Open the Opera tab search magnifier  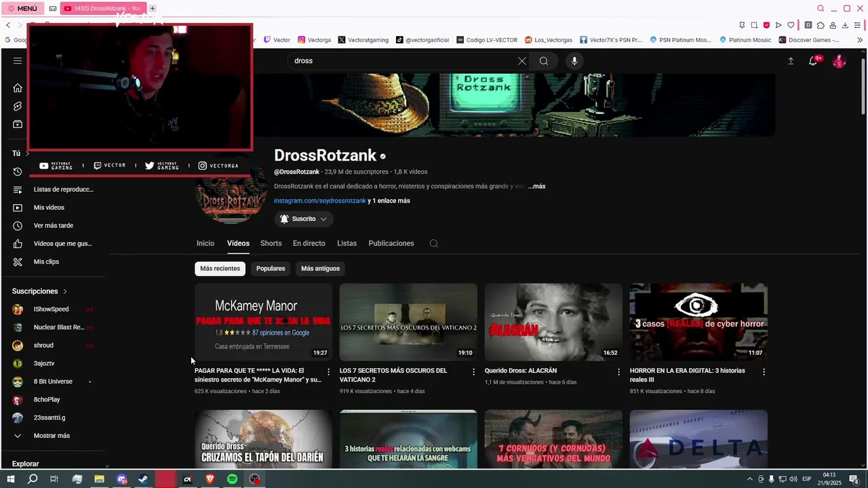821,9
